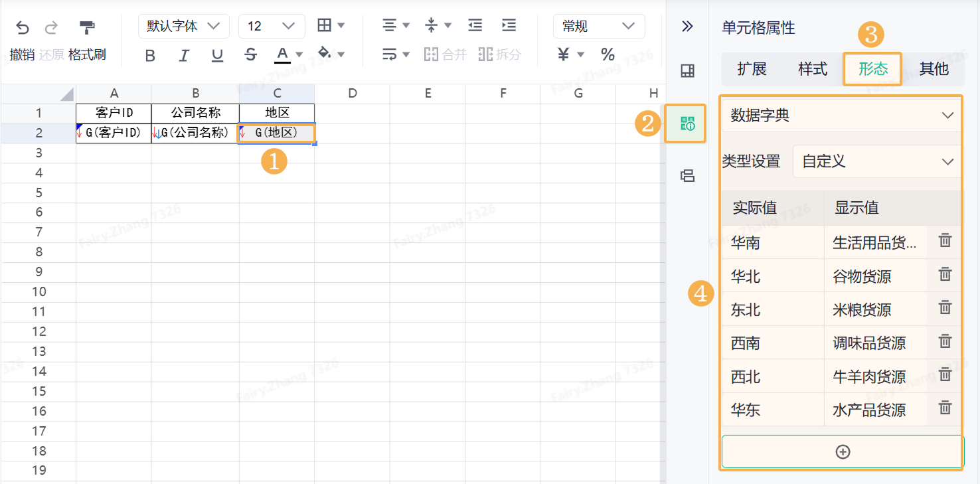Expand the 数据字典 type dropdown

click(842, 116)
